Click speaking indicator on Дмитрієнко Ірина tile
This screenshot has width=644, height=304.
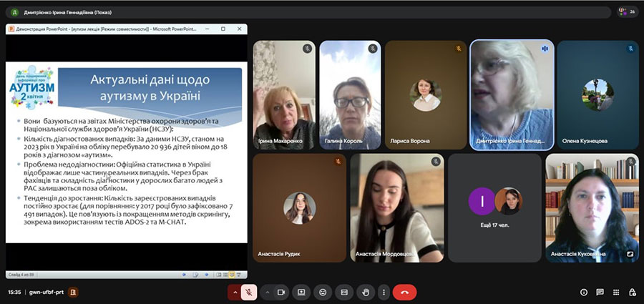coord(545,49)
